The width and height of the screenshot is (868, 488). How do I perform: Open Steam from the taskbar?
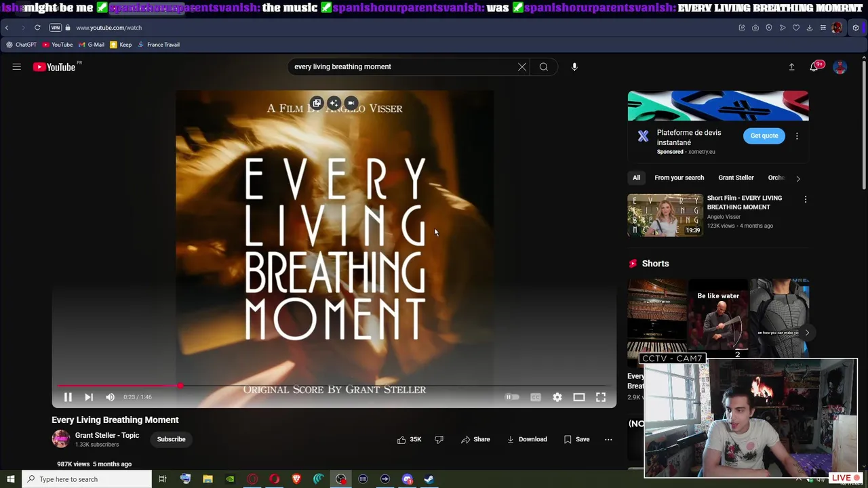pos(429,479)
